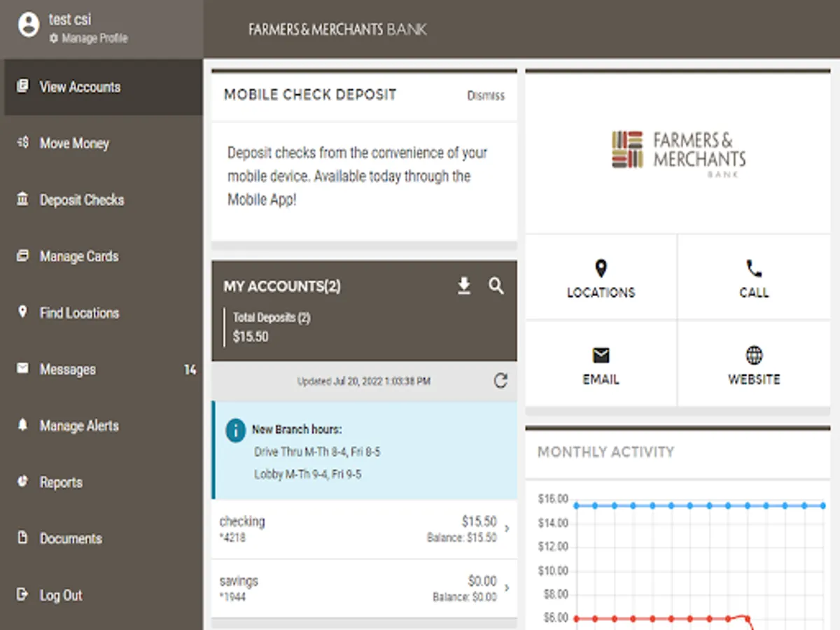This screenshot has width=840, height=630.
Task: Click the Deposit Checks bank icon
Action: 22,199
